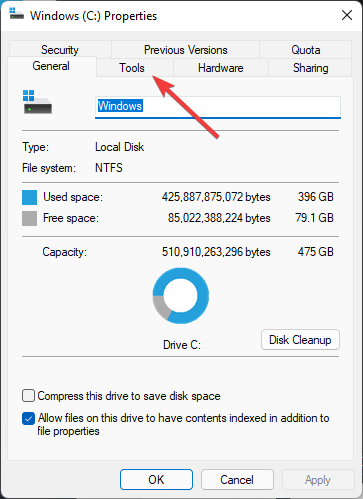
Task: Click the Cancel button
Action: point(237,480)
